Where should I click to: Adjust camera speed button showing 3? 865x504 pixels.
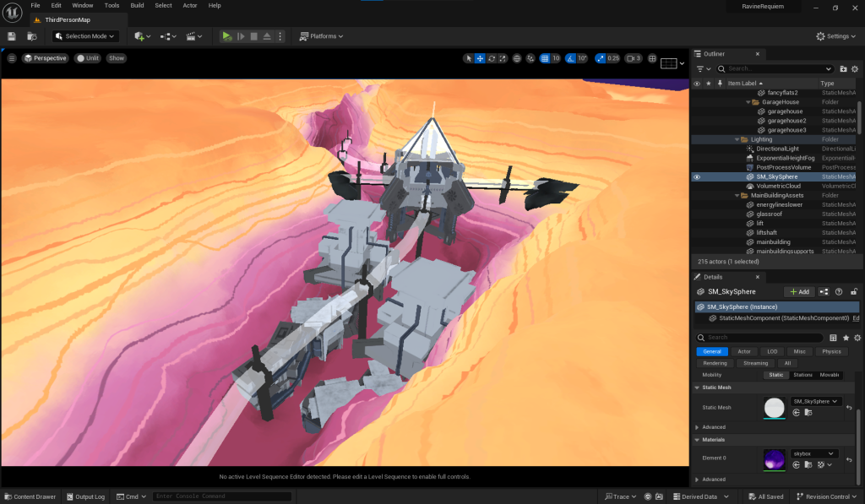tap(634, 58)
